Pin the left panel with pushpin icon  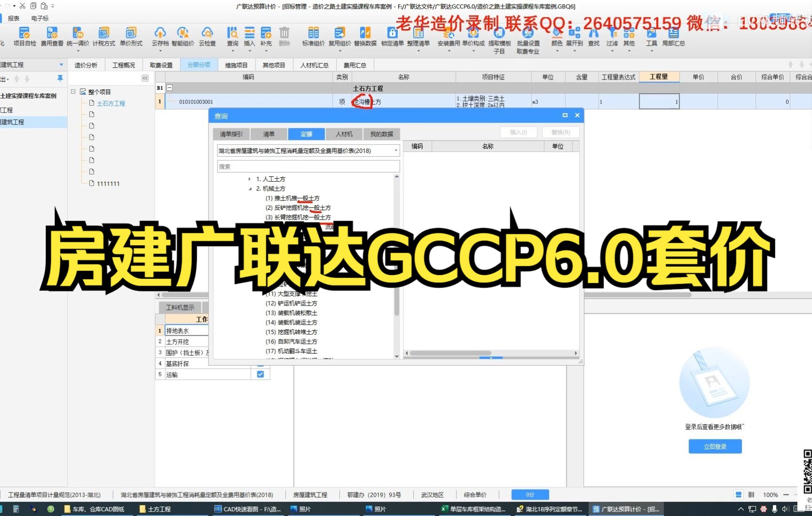(60, 79)
